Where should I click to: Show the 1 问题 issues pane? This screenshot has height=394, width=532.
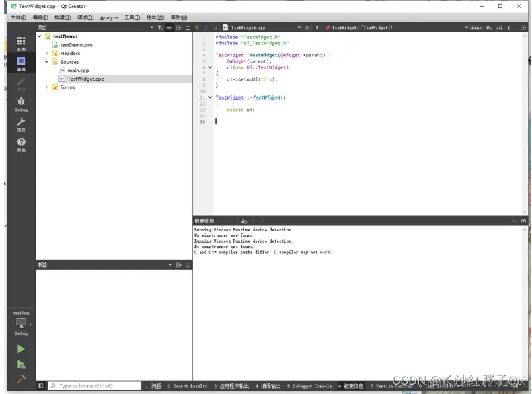coord(153,386)
